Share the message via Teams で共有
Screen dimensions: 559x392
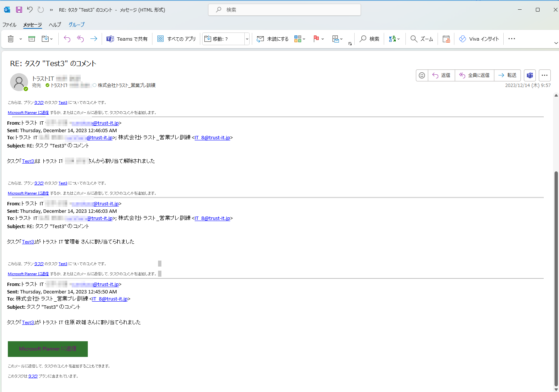pos(127,39)
